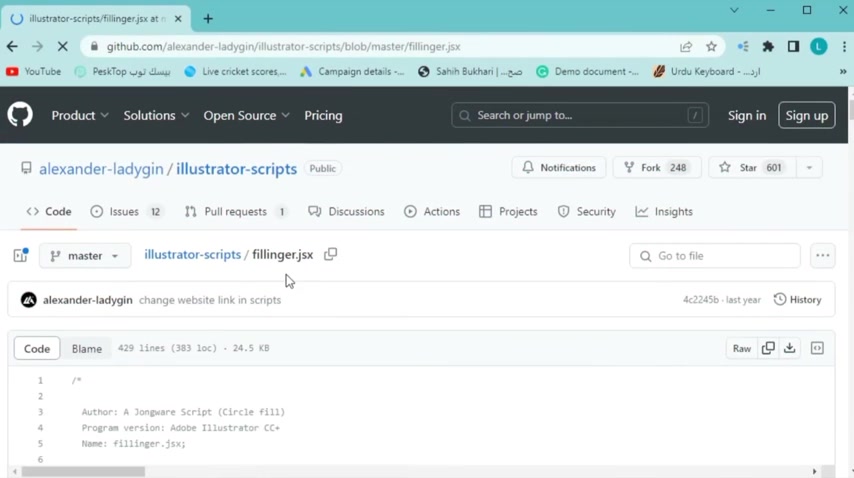Open the Discussions tab

(346, 211)
